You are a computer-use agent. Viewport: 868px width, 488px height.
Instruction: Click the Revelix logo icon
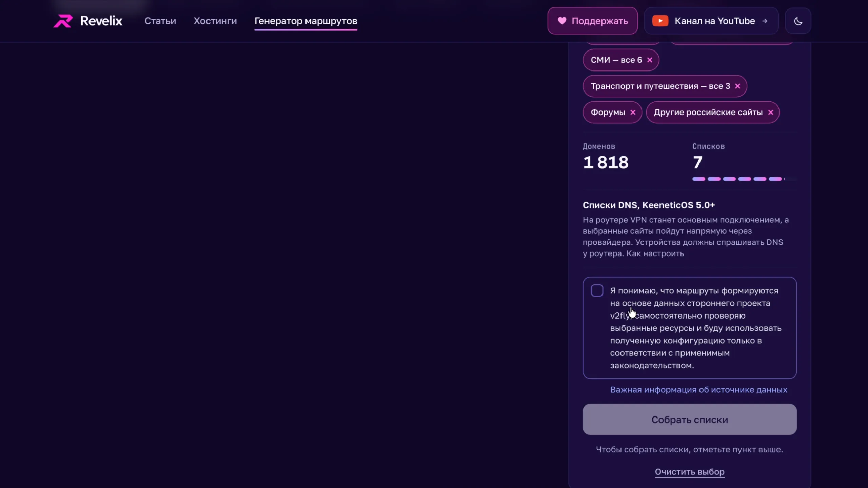coord(63,21)
